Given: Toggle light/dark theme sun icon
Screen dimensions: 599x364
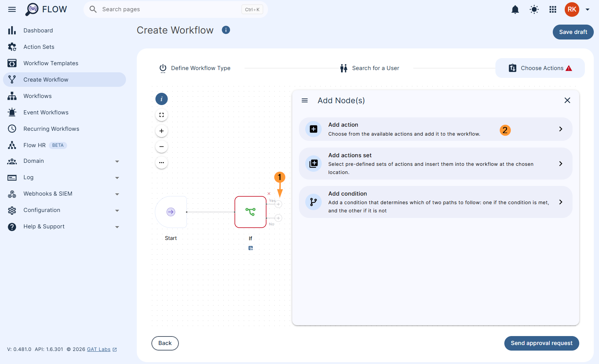Looking at the screenshot, I should [534, 9].
